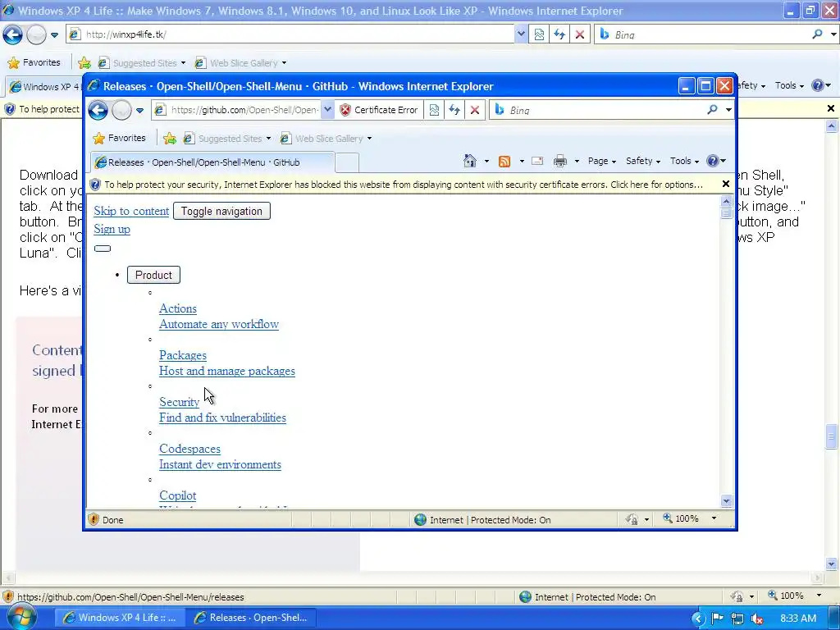Image resolution: width=840 pixels, height=630 pixels.
Task: Go forward in the GitHub Releases window
Action: click(121, 111)
